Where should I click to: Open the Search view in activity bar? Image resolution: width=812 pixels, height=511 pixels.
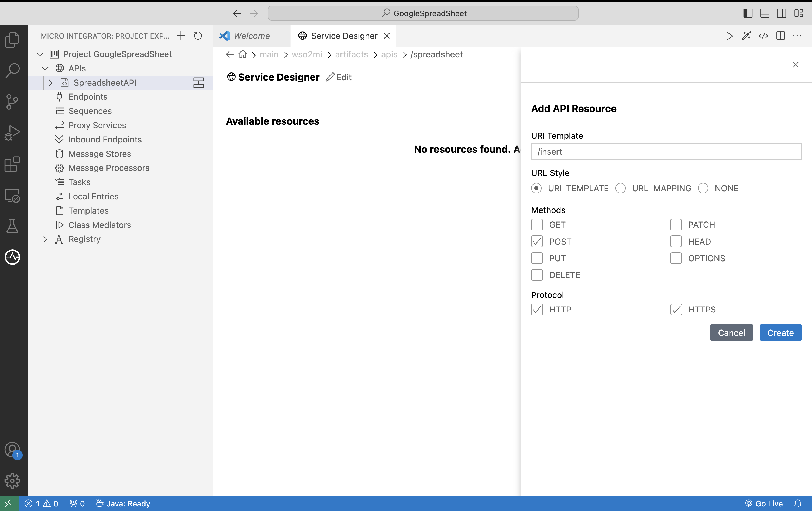[12, 71]
